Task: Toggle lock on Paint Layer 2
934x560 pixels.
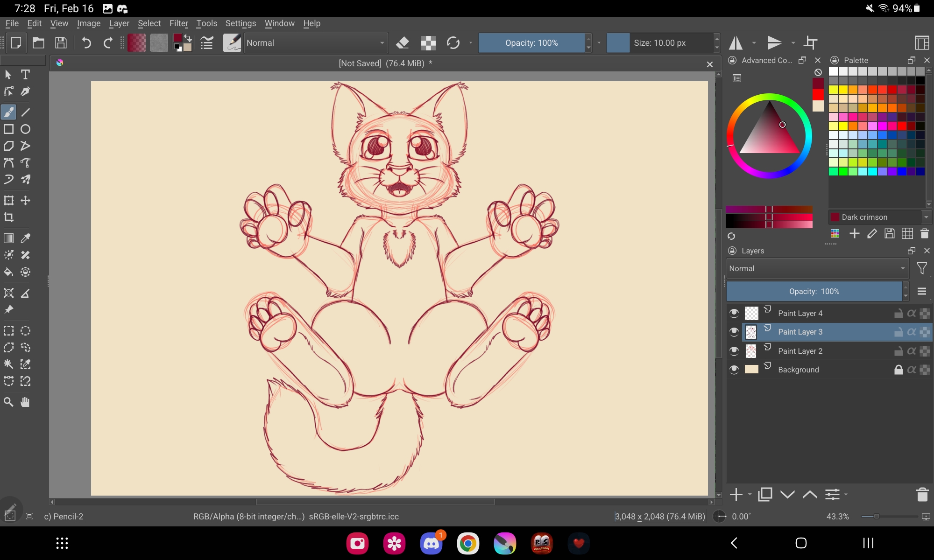Action: pyautogui.click(x=898, y=351)
